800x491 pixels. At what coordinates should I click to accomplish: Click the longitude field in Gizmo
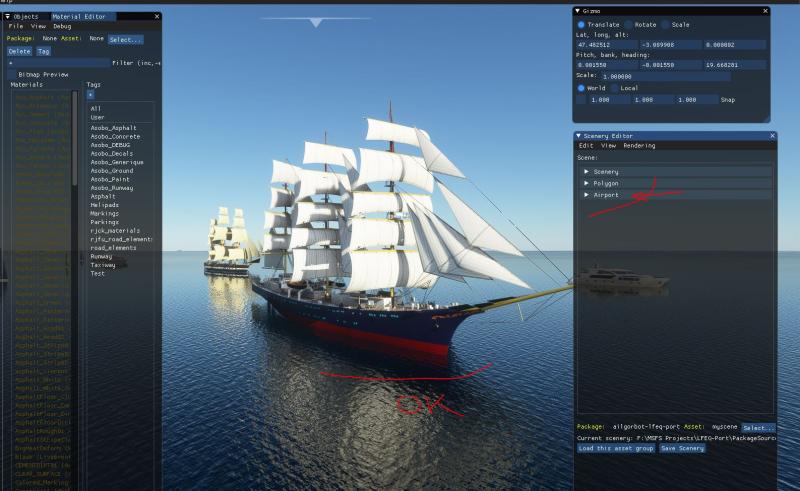click(x=670, y=45)
